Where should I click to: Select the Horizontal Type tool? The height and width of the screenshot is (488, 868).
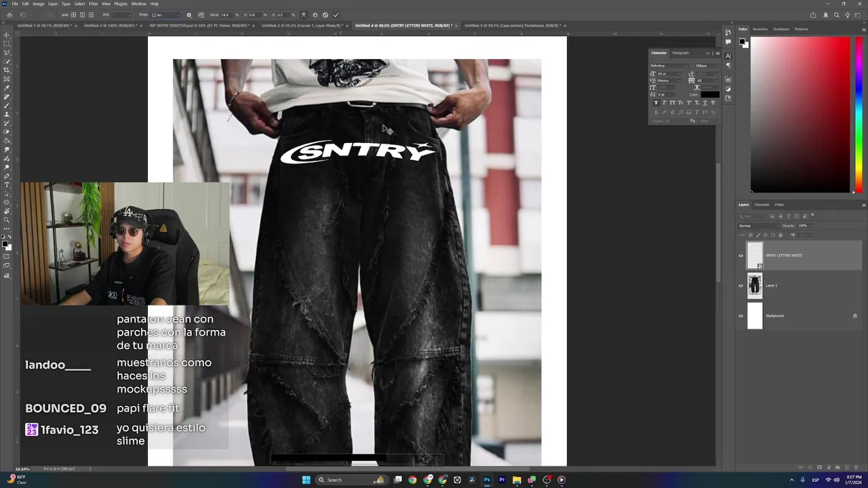click(7, 184)
